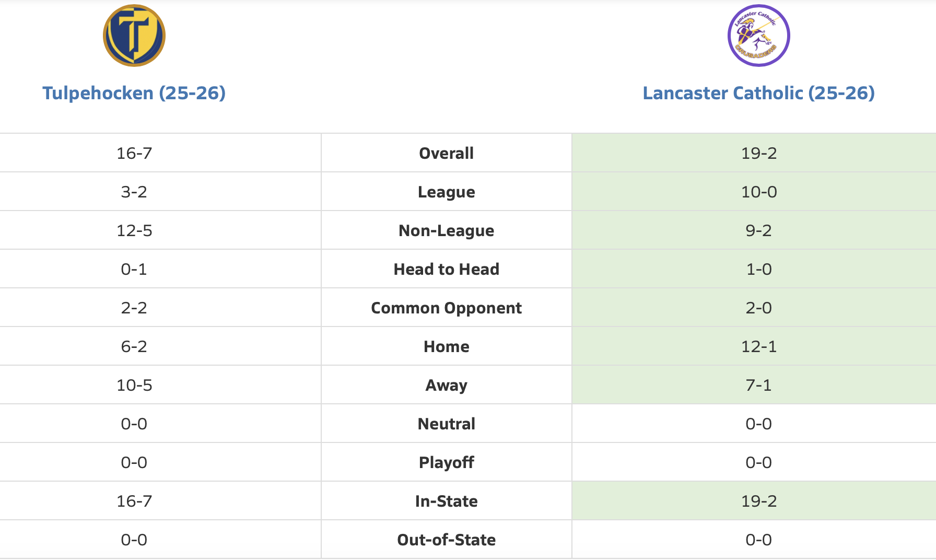
Task: Select the Overall row label
Action: [x=446, y=153]
